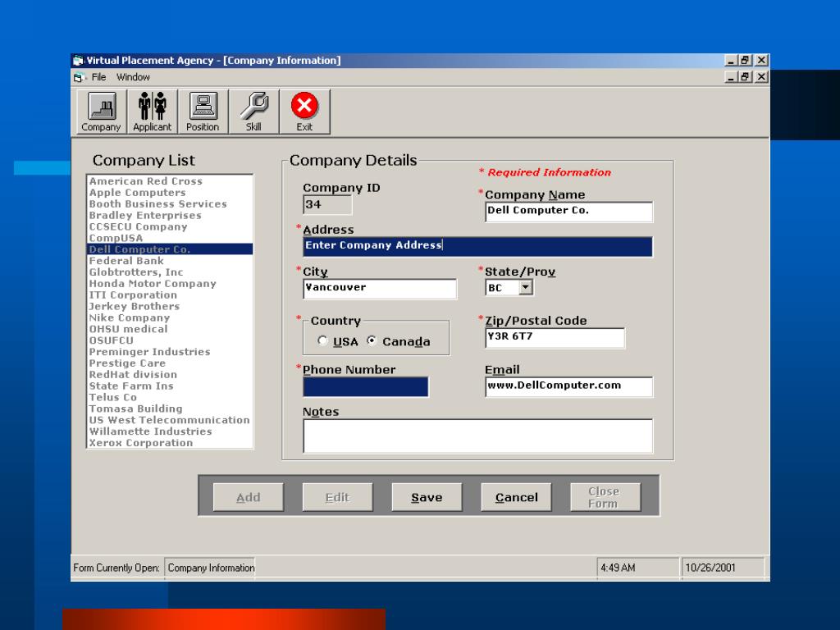
Task: Select Bradley Enterprises in company list
Action: [170, 215]
